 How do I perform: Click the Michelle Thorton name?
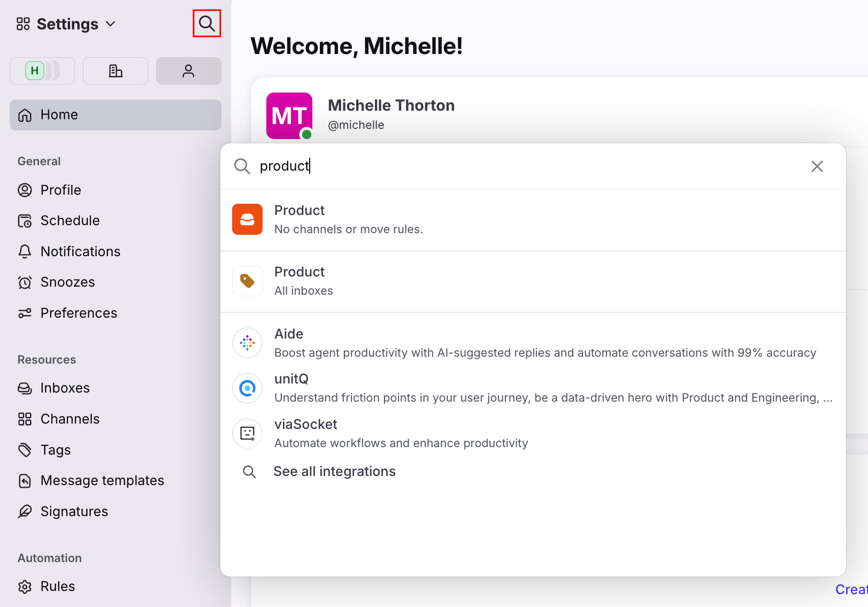coord(391,105)
